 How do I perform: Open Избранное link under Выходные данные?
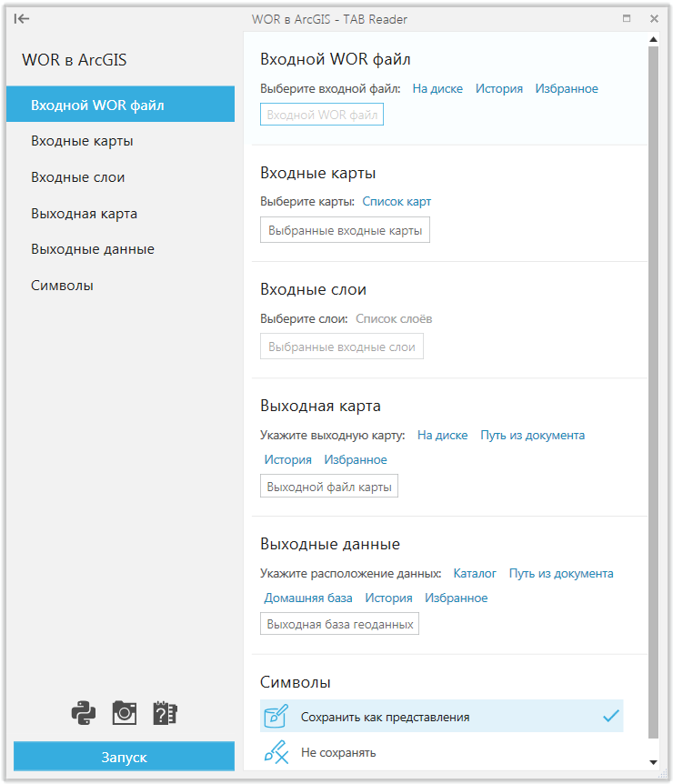pyautogui.click(x=456, y=598)
